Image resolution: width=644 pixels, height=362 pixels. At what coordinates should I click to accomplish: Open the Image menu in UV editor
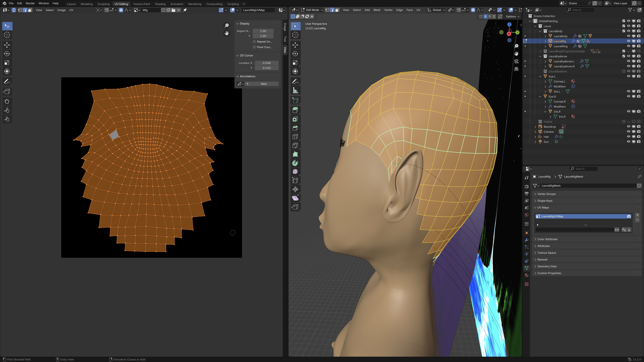(61, 10)
